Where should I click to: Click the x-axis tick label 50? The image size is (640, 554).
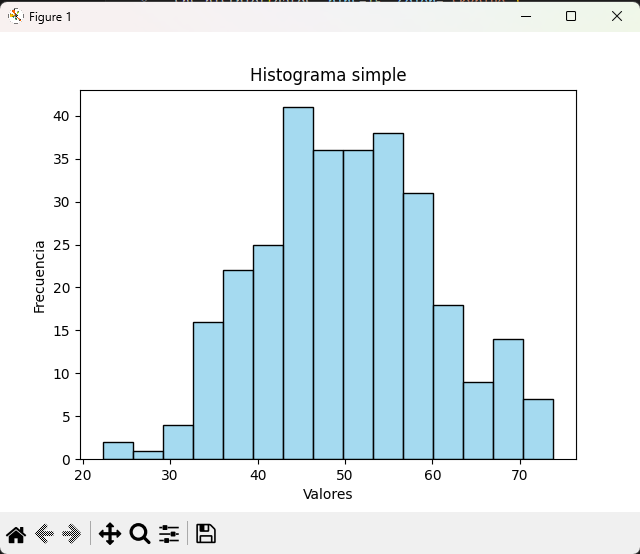(344, 474)
